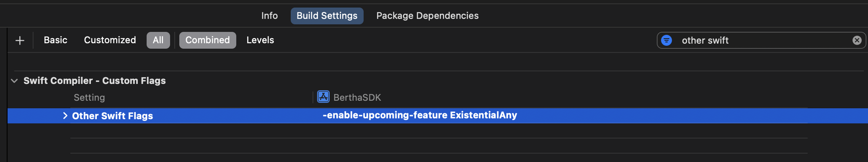Click the BerthaSDK target app icon
The image size is (868, 162).
point(323,97)
